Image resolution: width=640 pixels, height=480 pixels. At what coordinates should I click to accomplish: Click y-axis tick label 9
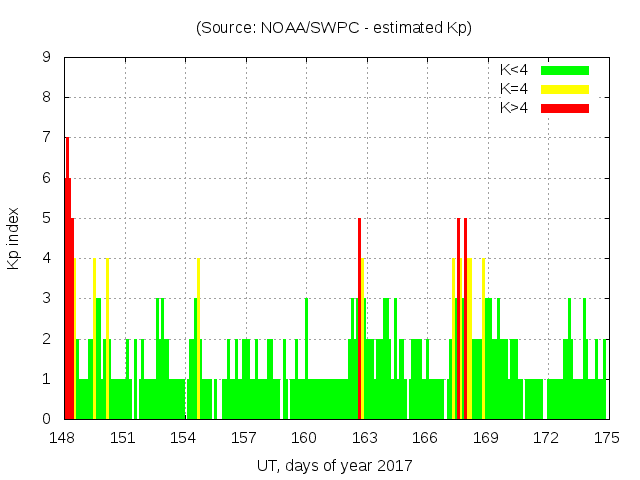[46, 57]
